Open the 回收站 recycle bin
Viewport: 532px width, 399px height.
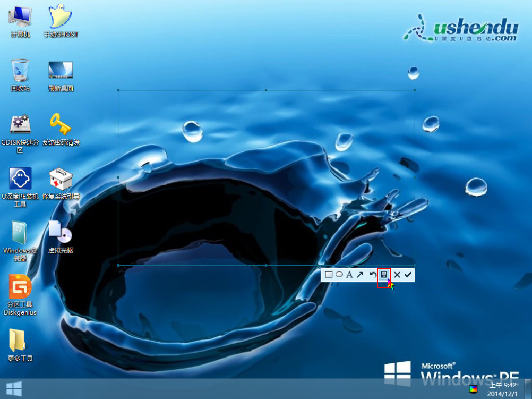(x=20, y=75)
